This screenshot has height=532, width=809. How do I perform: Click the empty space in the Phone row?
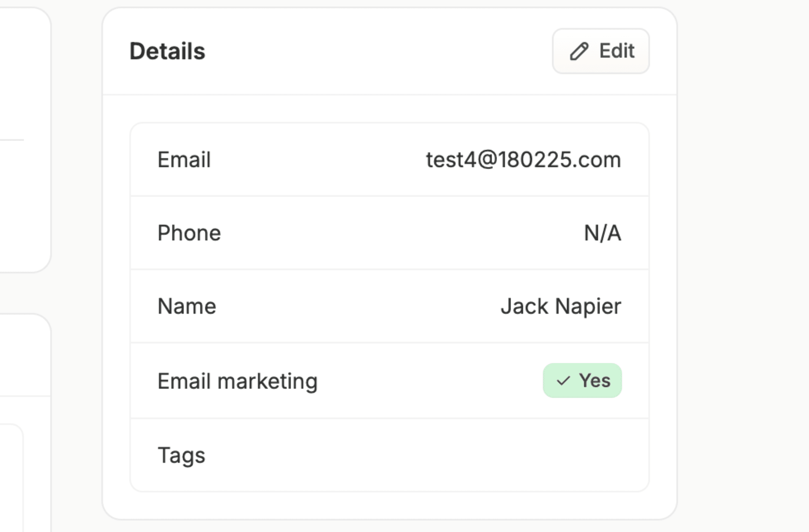coord(400,233)
